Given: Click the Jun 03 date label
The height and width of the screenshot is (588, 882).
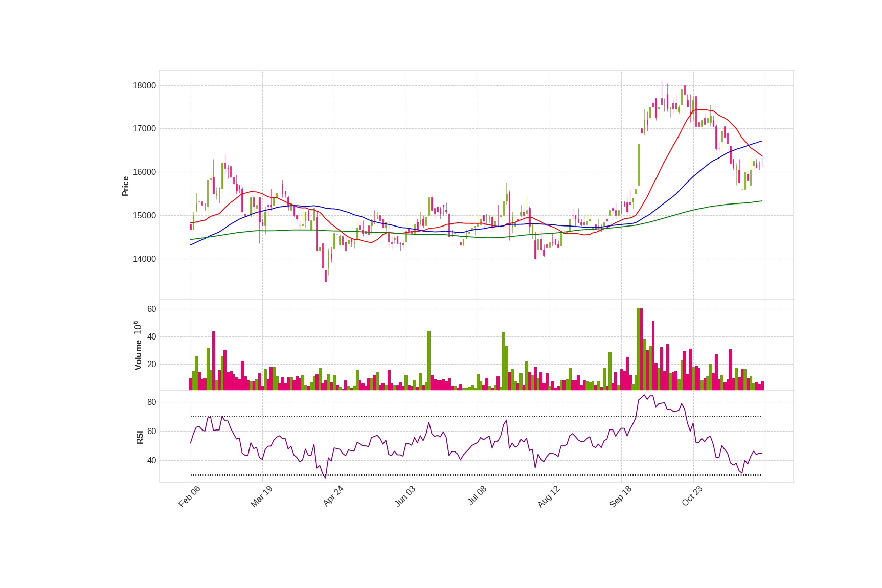Looking at the screenshot, I should (405, 496).
